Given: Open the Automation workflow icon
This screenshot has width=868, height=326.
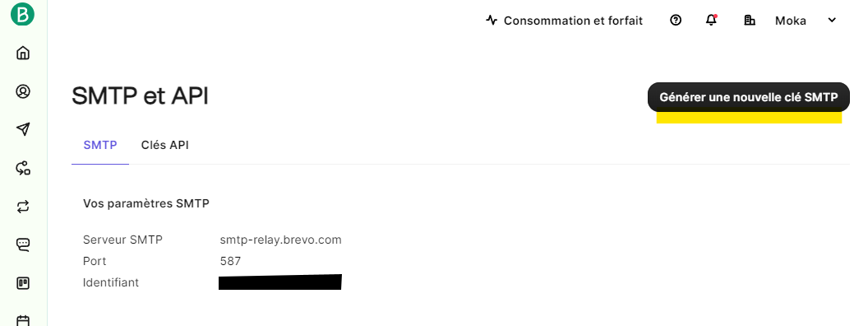Looking at the screenshot, I should [x=23, y=168].
